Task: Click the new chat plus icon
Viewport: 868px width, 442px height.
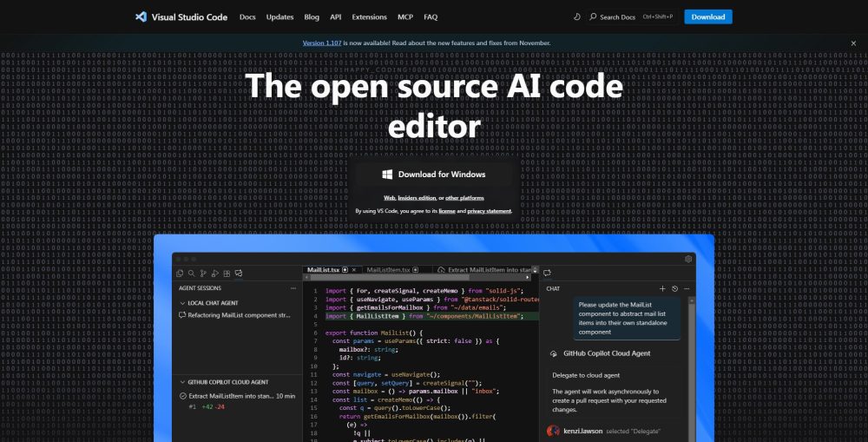Action: pyautogui.click(x=662, y=288)
